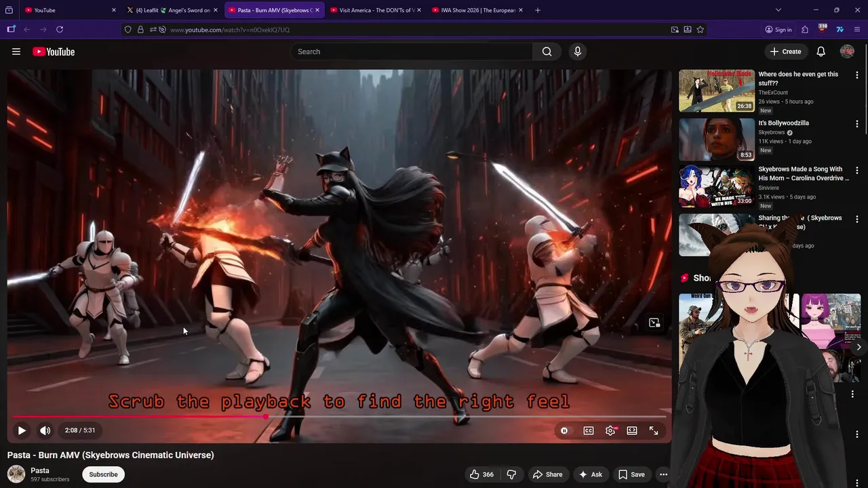
Task: Open options for 'Skyebrows Made a Song' video
Action: point(856,170)
